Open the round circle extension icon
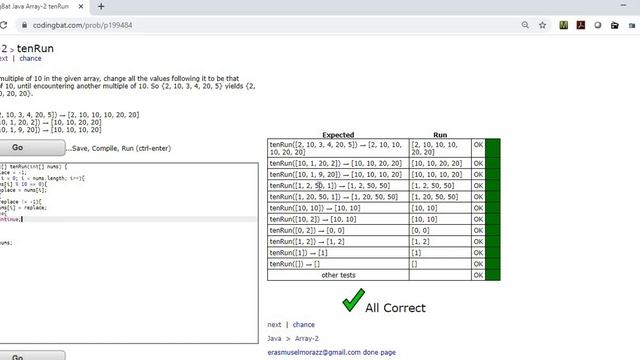This screenshot has width=640, height=360. (598, 25)
